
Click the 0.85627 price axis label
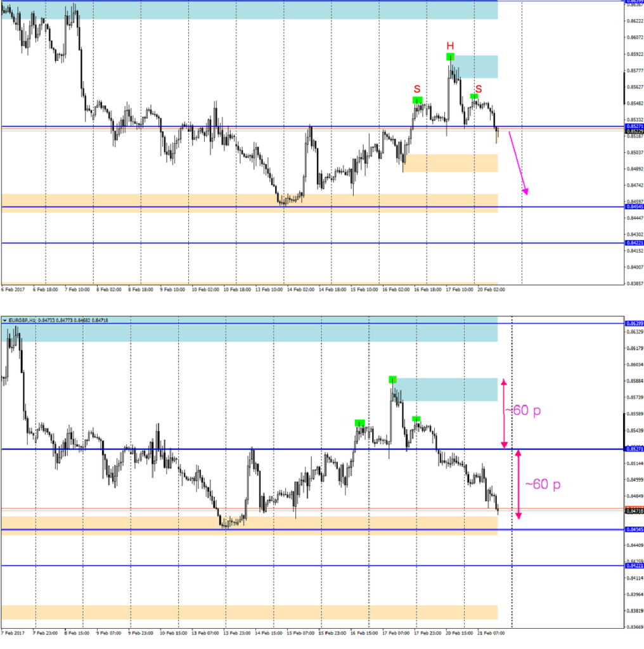pos(635,87)
